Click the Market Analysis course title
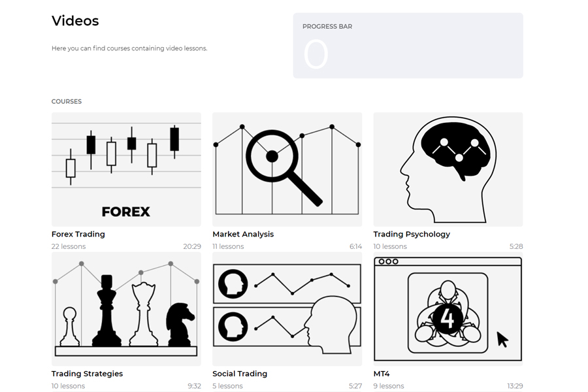588x392 pixels. pyautogui.click(x=243, y=234)
